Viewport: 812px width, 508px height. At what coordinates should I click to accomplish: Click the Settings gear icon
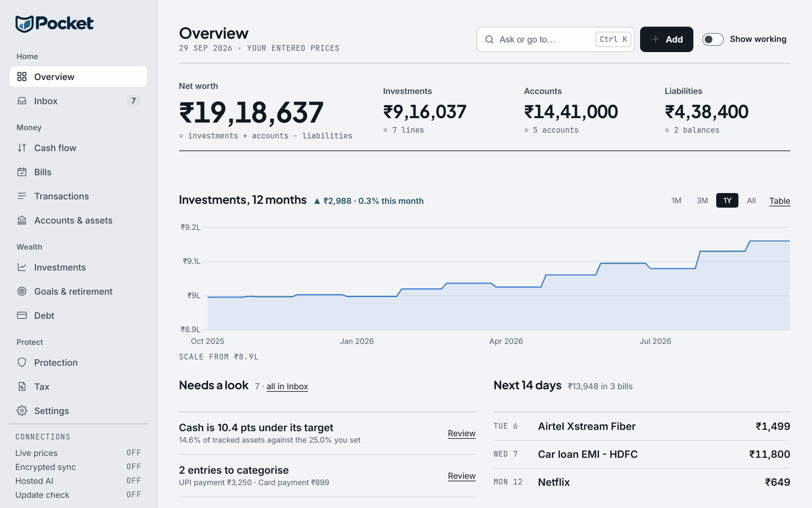click(x=22, y=411)
